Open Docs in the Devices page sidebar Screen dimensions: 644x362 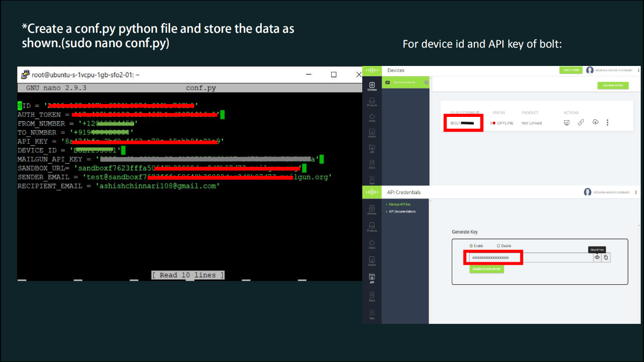tap(372, 165)
